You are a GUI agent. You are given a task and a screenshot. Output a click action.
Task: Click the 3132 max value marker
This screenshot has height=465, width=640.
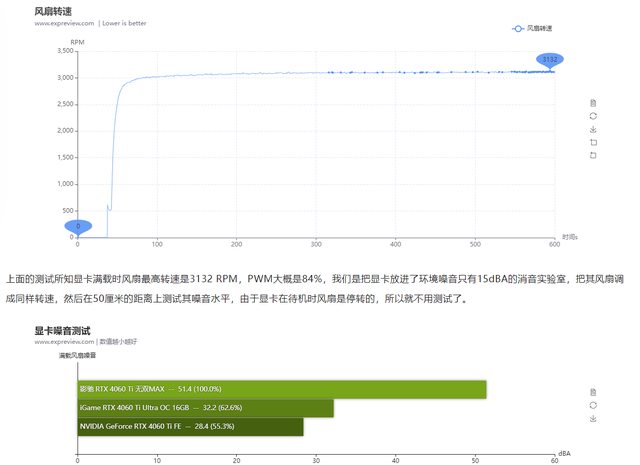click(549, 60)
